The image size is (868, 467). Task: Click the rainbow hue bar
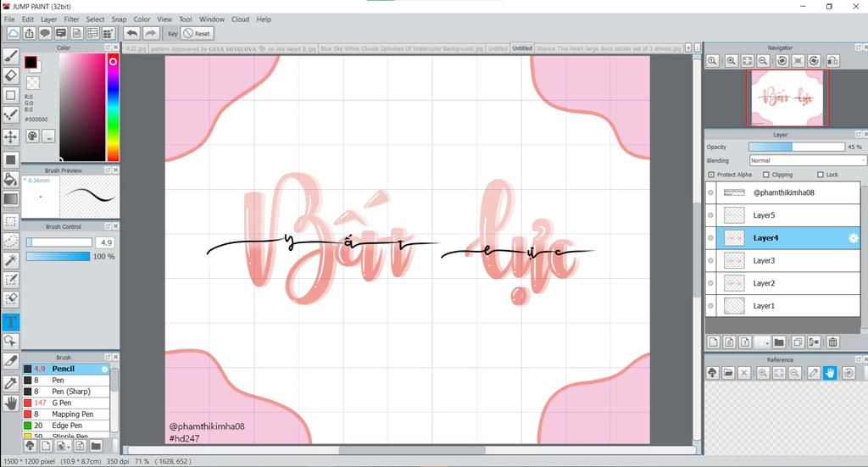113,108
